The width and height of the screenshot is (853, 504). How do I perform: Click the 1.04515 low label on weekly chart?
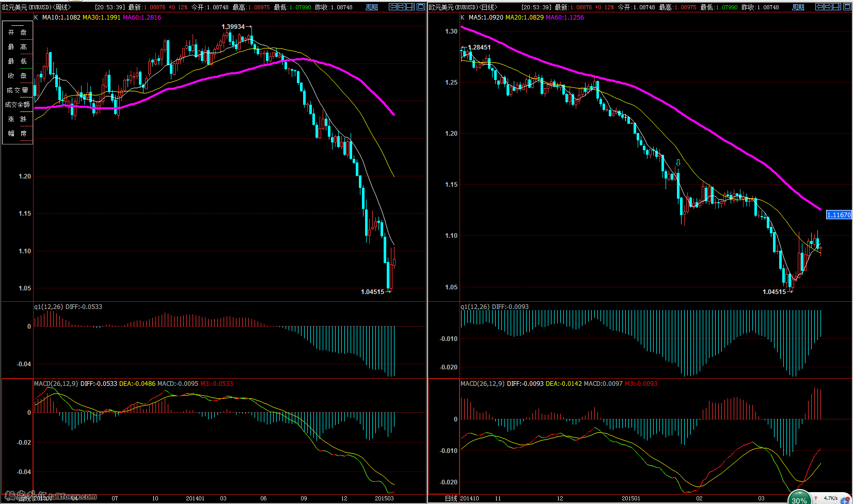tap(373, 292)
